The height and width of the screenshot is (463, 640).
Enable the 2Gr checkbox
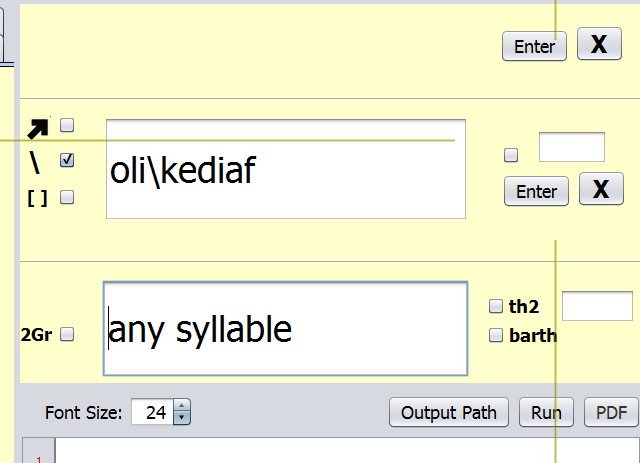[x=67, y=335]
